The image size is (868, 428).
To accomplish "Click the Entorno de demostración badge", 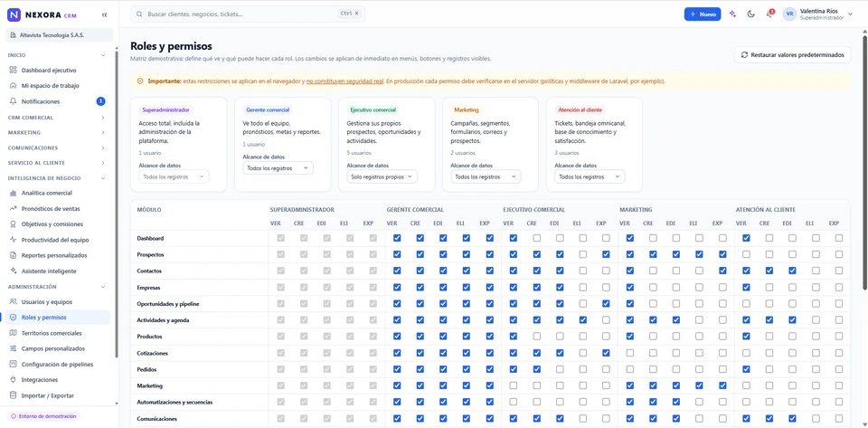I will click(x=43, y=416).
